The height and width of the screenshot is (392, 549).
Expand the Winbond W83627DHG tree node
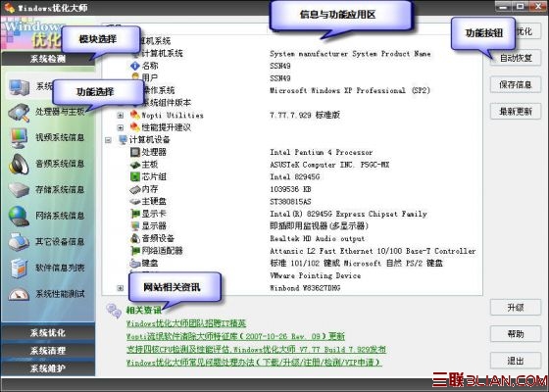coord(120,288)
